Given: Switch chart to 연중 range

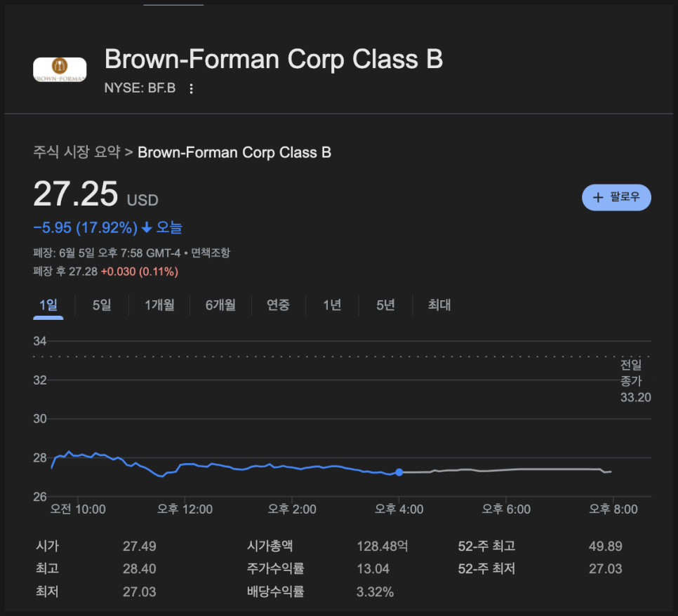Looking at the screenshot, I should [278, 305].
